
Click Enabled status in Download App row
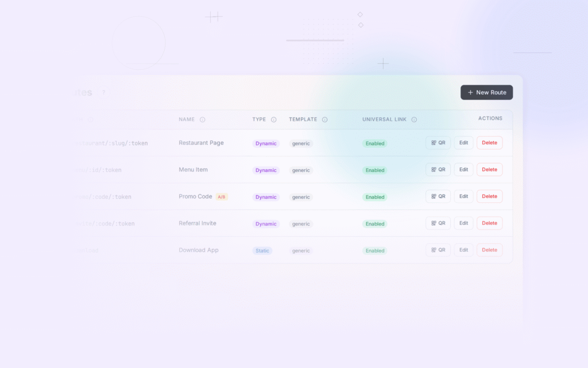[374, 251]
